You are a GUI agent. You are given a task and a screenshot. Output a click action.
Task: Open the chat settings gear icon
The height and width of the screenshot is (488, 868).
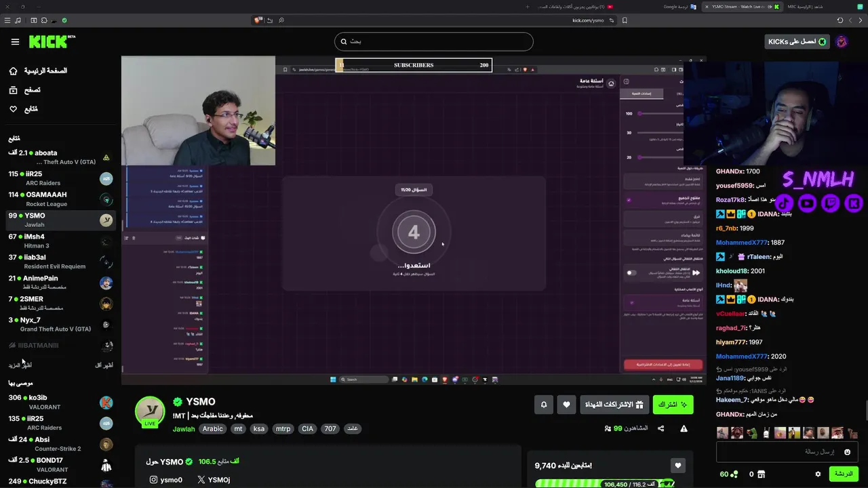tap(818, 474)
